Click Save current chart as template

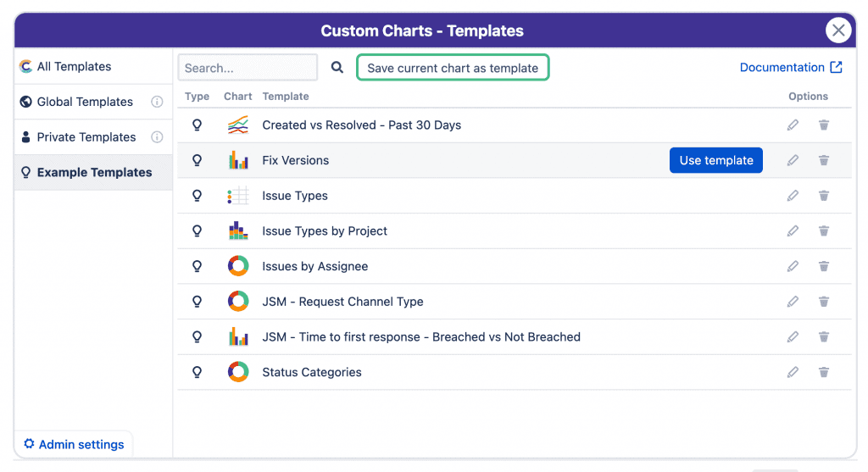[x=453, y=68]
